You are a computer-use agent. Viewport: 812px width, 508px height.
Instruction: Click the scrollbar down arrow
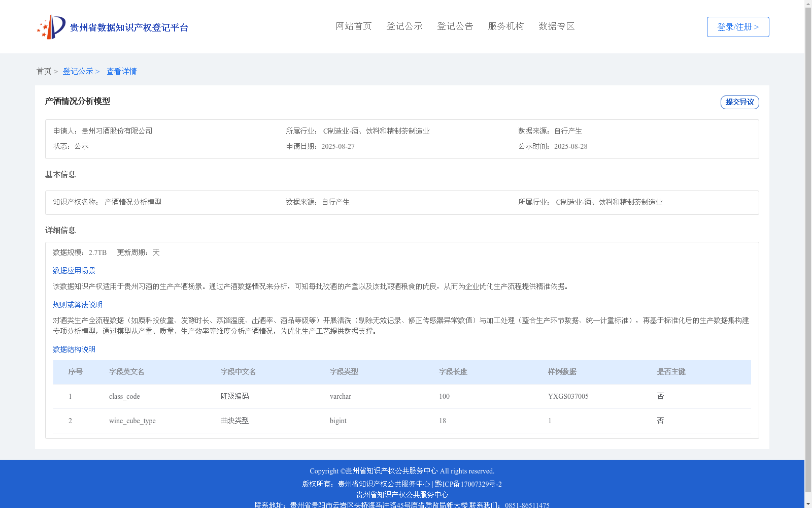pyautogui.click(x=808, y=504)
